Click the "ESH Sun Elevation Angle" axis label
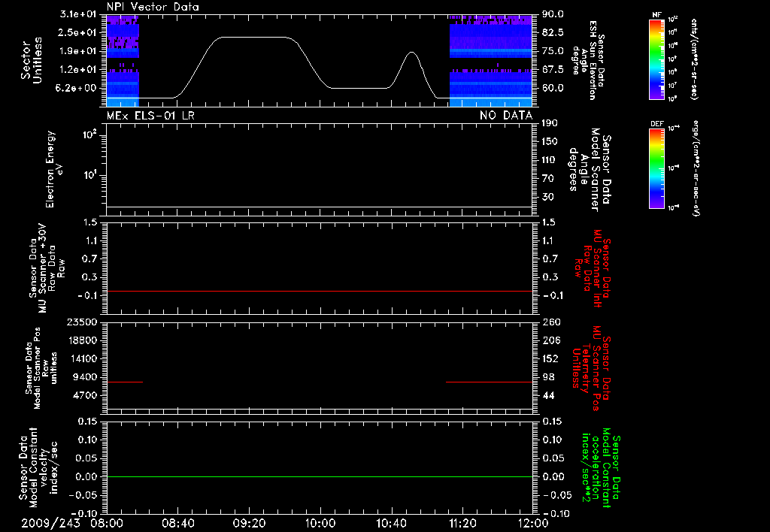 point(588,60)
